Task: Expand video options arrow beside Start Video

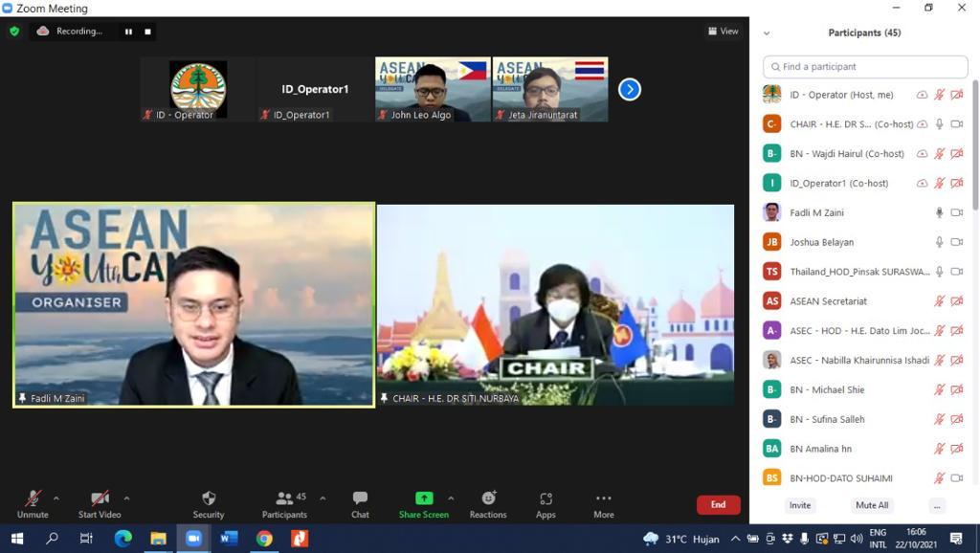Action: 126,498
